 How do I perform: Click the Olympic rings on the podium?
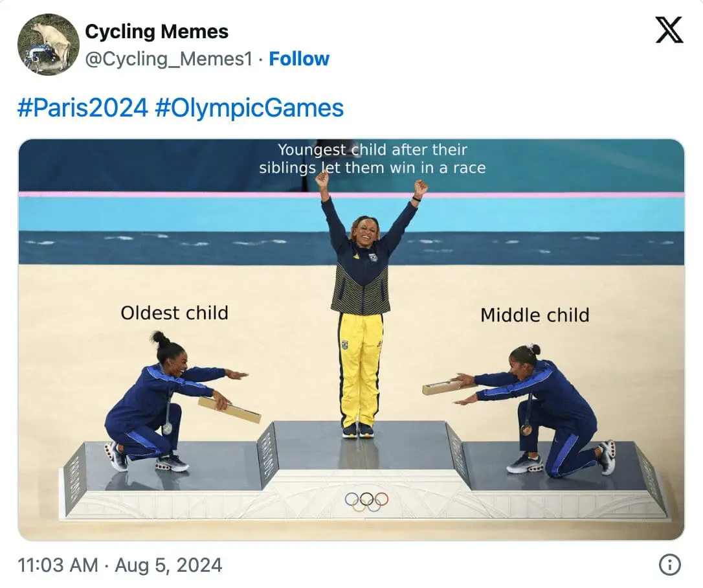(x=366, y=499)
